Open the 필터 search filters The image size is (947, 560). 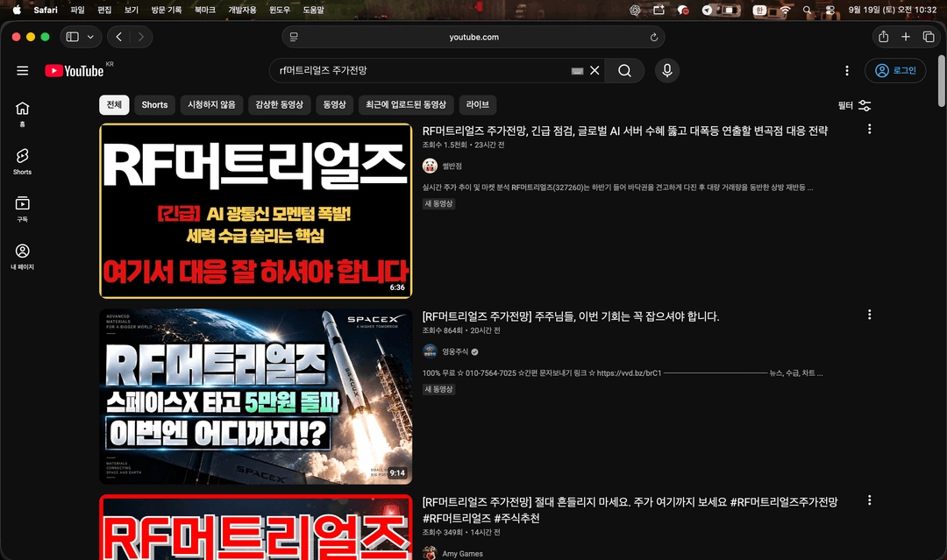[854, 106]
